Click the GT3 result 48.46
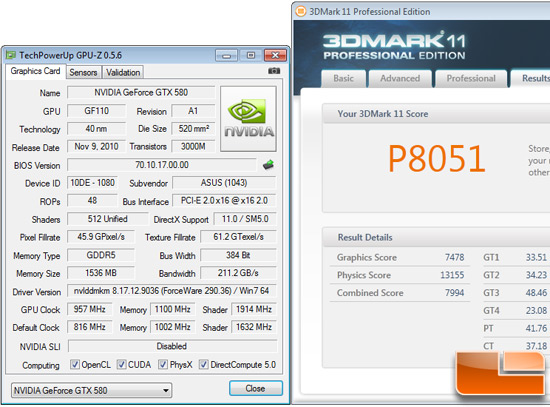Screen dimensions: 550x407 [536, 293]
